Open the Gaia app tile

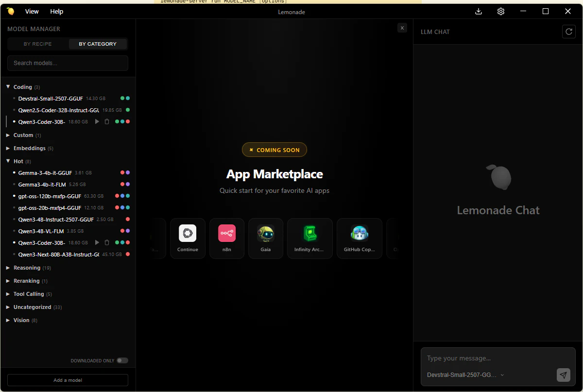click(x=266, y=239)
